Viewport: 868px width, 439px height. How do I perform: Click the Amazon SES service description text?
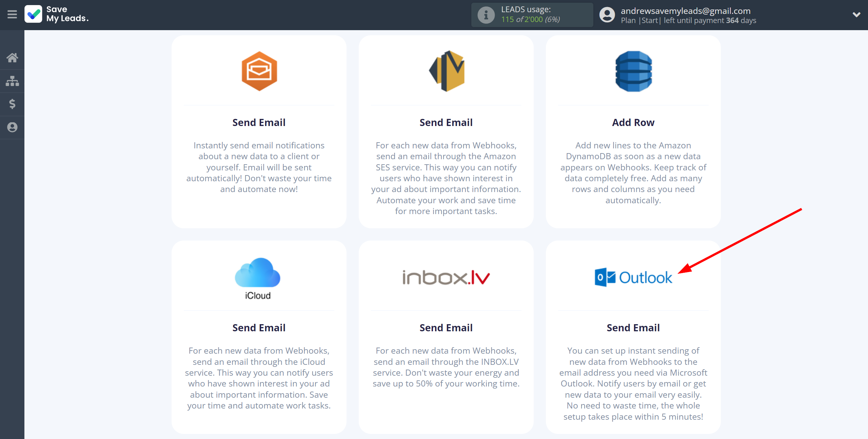click(x=446, y=178)
